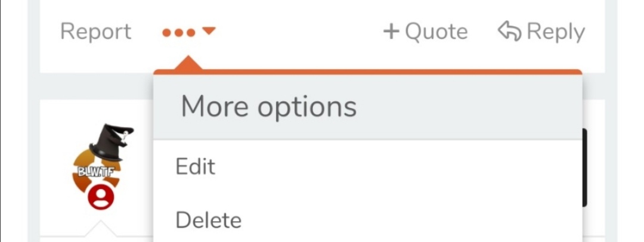Click the Reply text button
The height and width of the screenshot is (242, 644).
pos(556,32)
